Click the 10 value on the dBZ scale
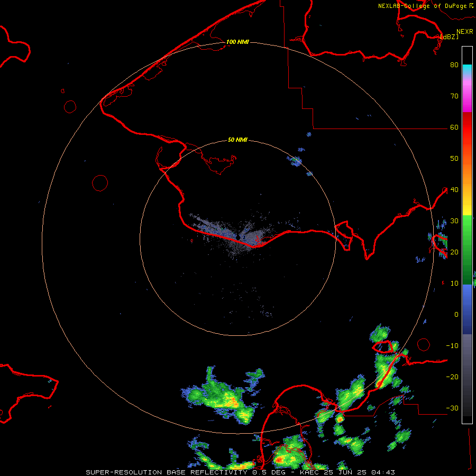 (454, 283)
